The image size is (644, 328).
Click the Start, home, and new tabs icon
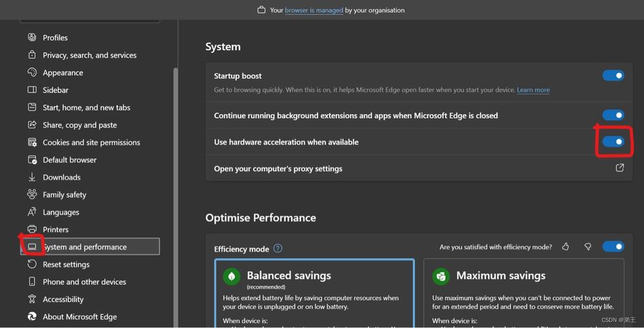[x=32, y=108]
